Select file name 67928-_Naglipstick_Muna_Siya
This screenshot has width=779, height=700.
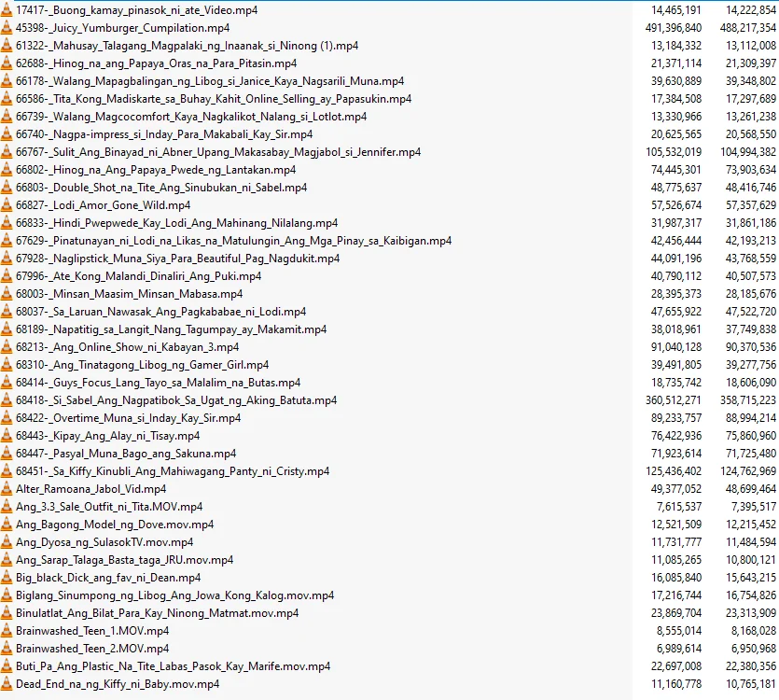click(178, 259)
